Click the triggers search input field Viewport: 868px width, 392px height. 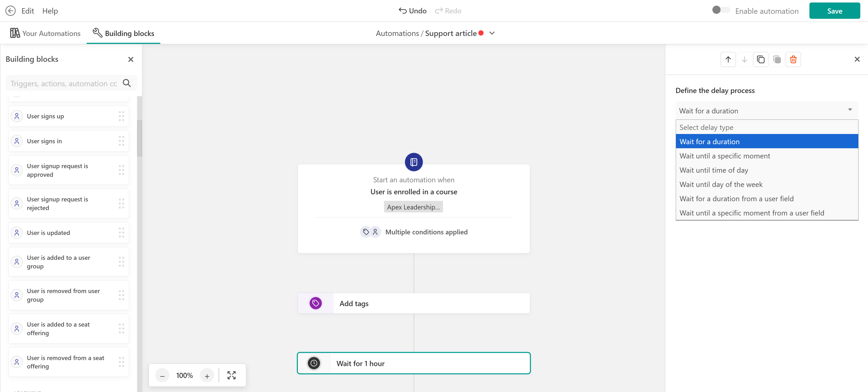pyautogui.click(x=64, y=83)
